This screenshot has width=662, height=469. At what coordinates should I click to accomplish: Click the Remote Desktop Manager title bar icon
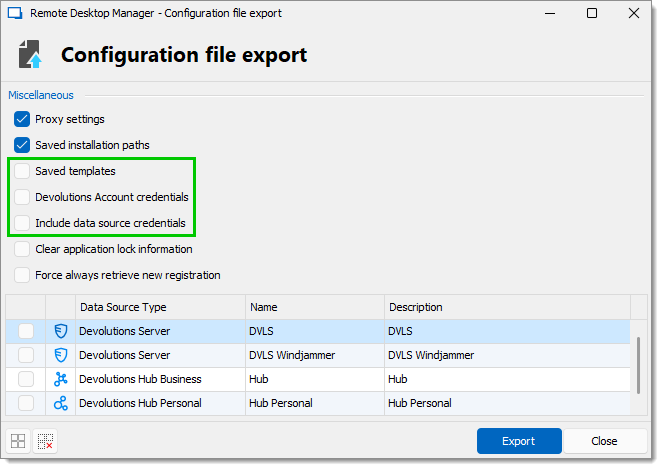[x=15, y=14]
